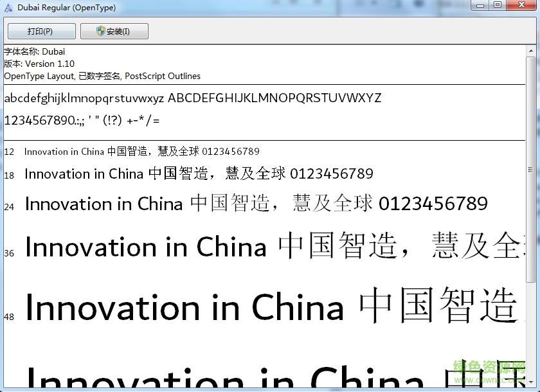Viewport: 540px width, 392px height.
Task: Click the numerals and symbols preview line
Action: point(80,120)
